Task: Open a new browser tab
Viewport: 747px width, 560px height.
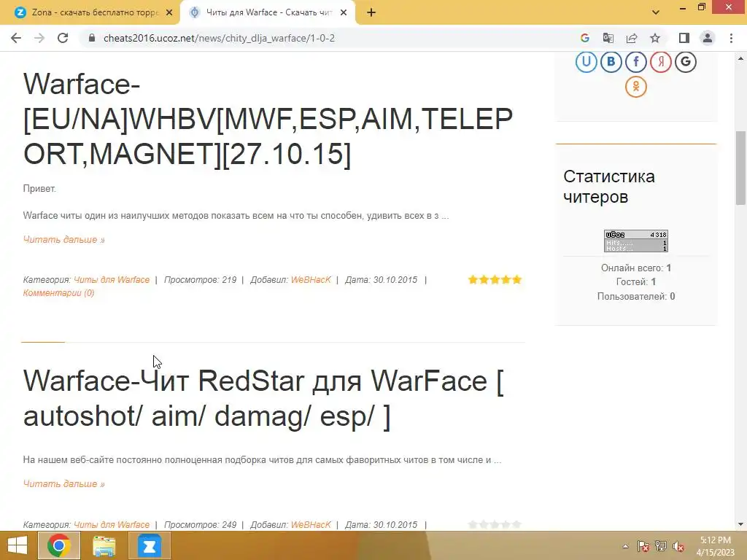Action: tap(371, 12)
